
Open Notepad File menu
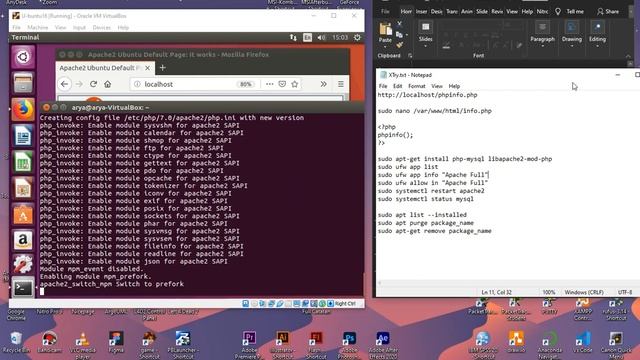tap(383, 86)
